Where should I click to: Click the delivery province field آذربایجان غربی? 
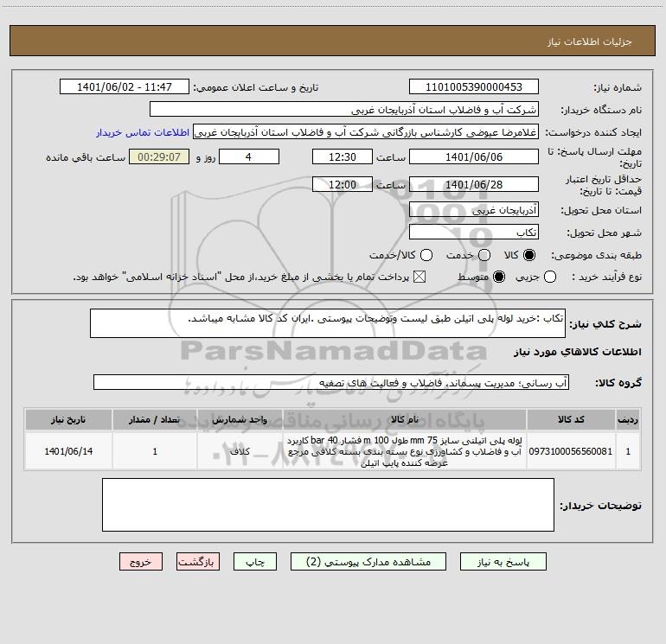point(474,210)
